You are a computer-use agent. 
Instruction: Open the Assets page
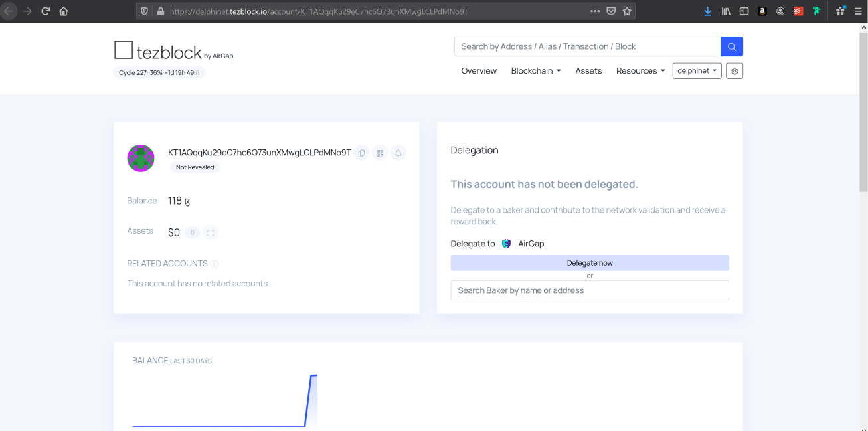588,71
